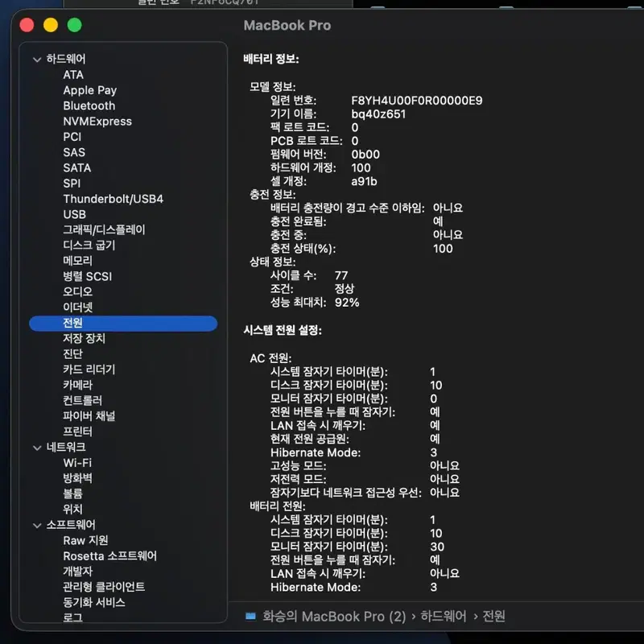This screenshot has height=644, width=644.
Task: Open 카드 리더기 in the sidebar
Action: [89, 369]
